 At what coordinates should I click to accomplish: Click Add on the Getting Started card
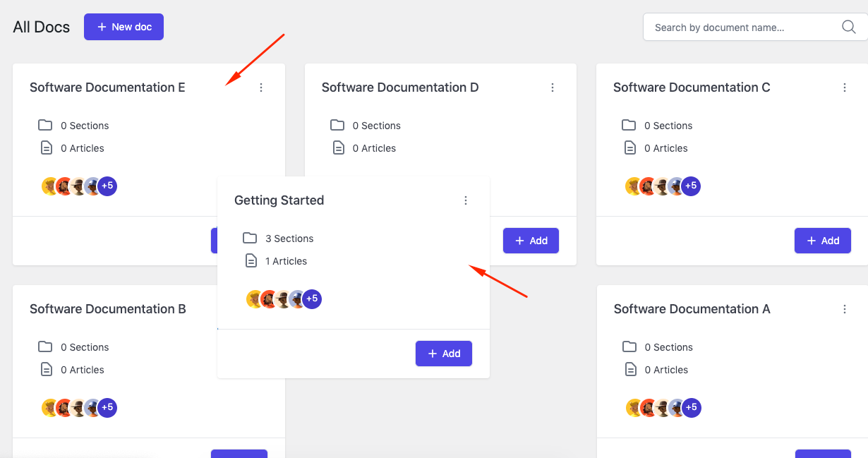pyautogui.click(x=444, y=354)
